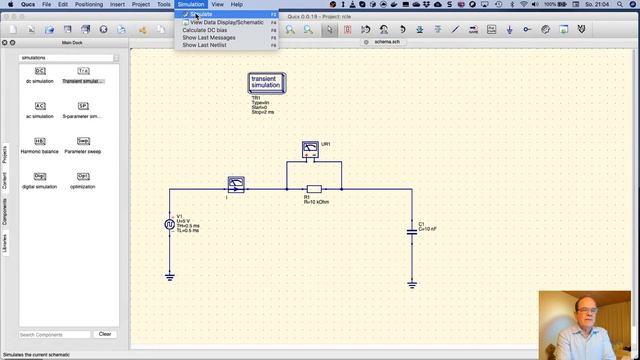Select the wire label NAME tool
The image size is (640, 360).
473,29
